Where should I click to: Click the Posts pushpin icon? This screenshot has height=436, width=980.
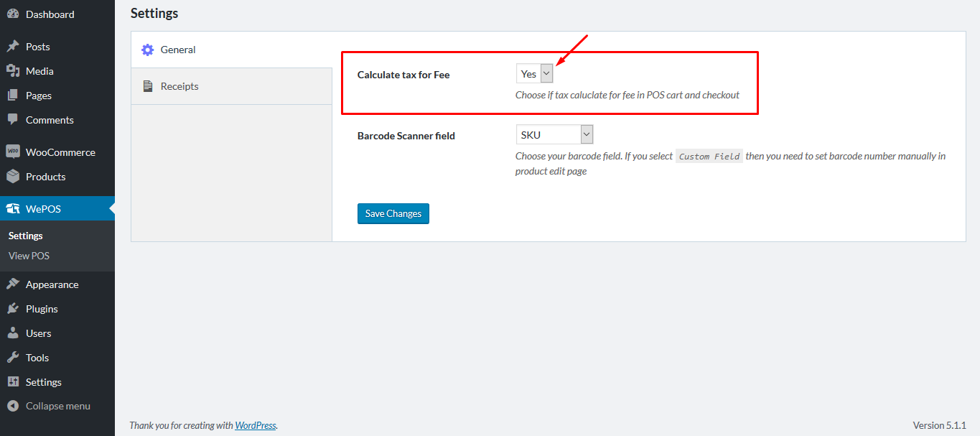click(x=13, y=47)
